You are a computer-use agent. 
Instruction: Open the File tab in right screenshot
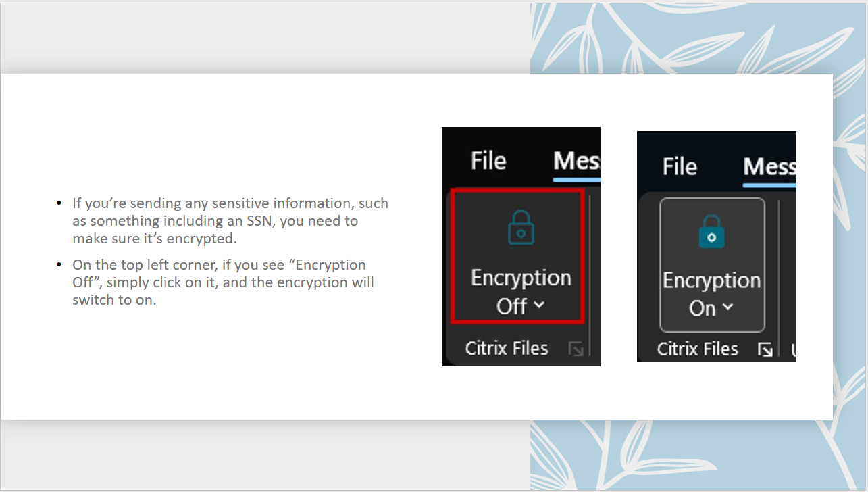679,166
